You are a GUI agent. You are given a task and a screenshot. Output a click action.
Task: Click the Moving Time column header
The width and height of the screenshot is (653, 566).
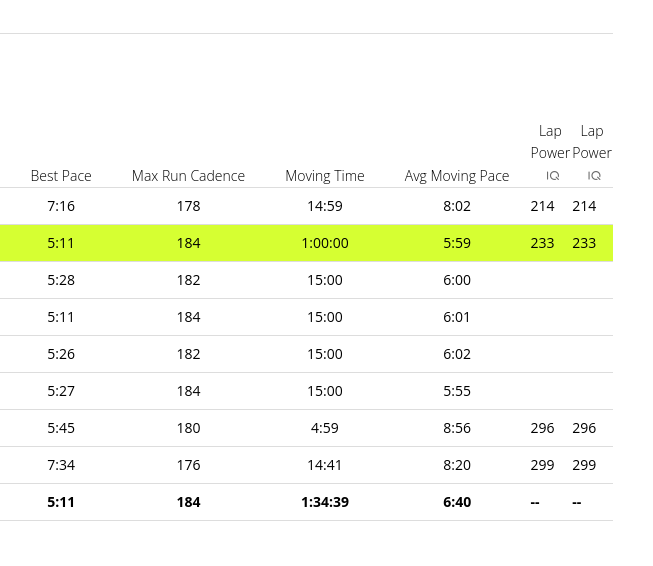coord(325,176)
